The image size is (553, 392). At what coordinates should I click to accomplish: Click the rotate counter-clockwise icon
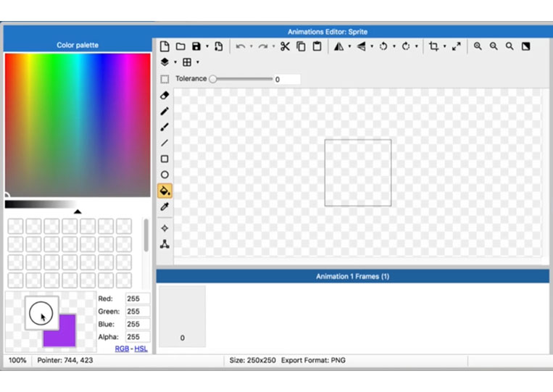click(x=383, y=46)
